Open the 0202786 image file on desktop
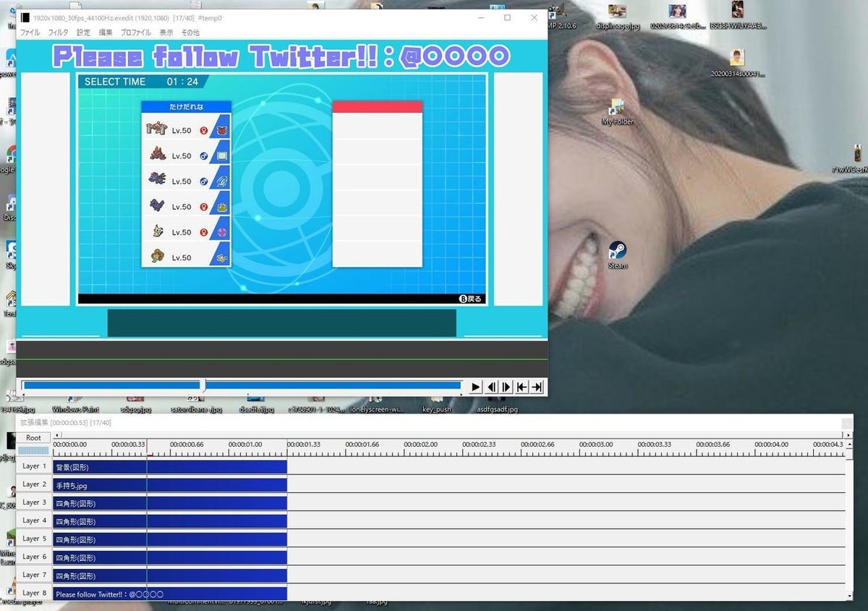Image resolution: width=868 pixels, height=611 pixels. pos(678,16)
